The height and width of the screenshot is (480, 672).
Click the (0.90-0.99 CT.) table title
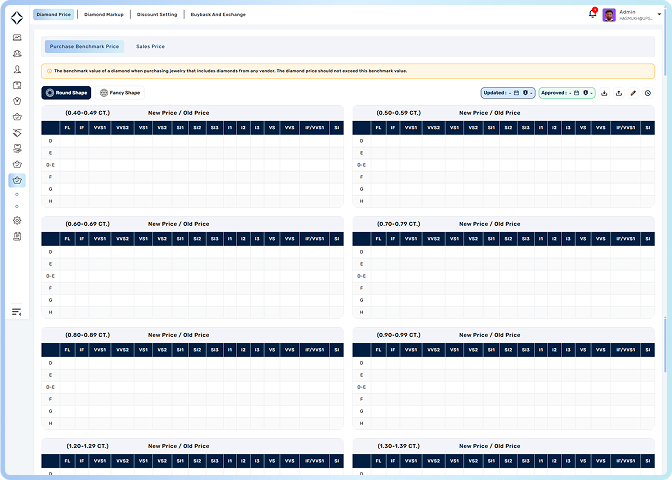coord(399,335)
